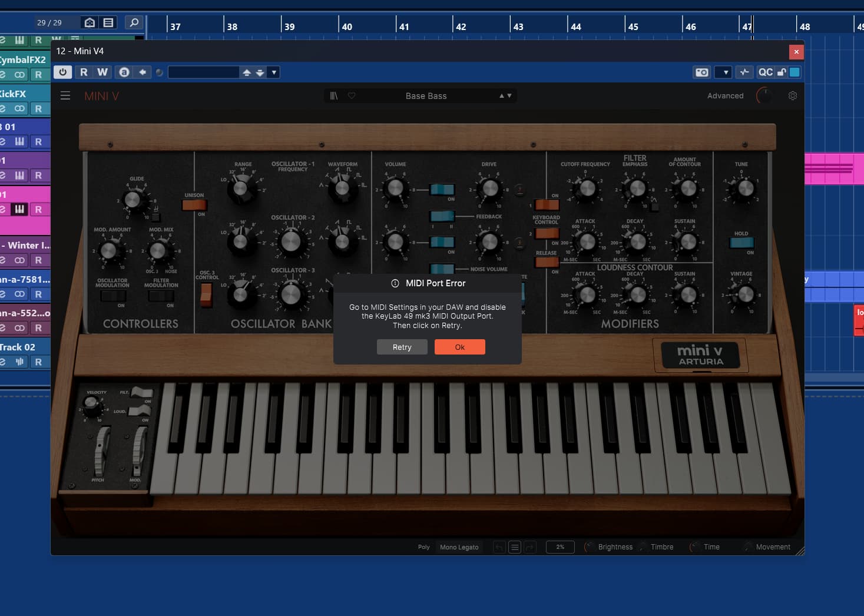Image resolution: width=864 pixels, height=616 pixels.
Task: Toggle the Unison switch on the synth
Action: point(194,205)
